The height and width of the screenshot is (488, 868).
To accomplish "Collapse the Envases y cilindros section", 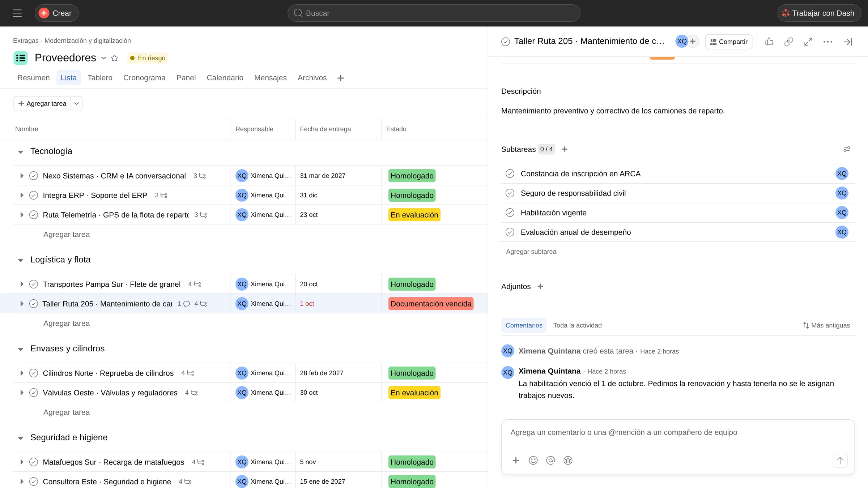I will (21, 349).
